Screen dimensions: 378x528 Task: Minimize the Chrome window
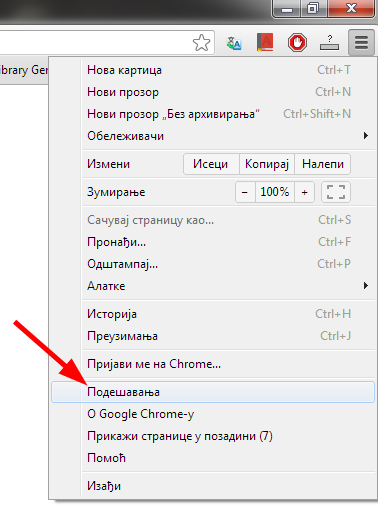point(287,9)
